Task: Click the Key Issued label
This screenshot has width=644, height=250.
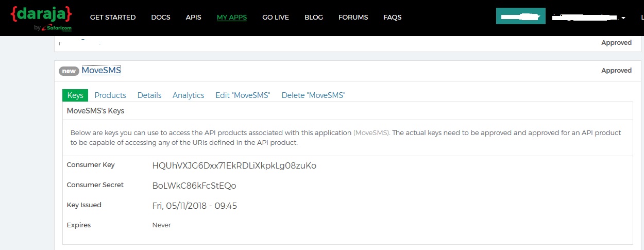Action: (84, 205)
